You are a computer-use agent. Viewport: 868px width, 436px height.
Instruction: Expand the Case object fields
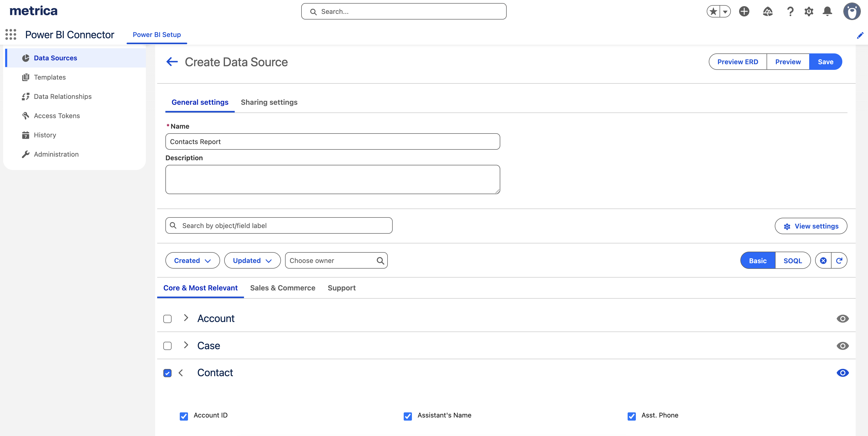pyautogui.click(x=186, y=345)
